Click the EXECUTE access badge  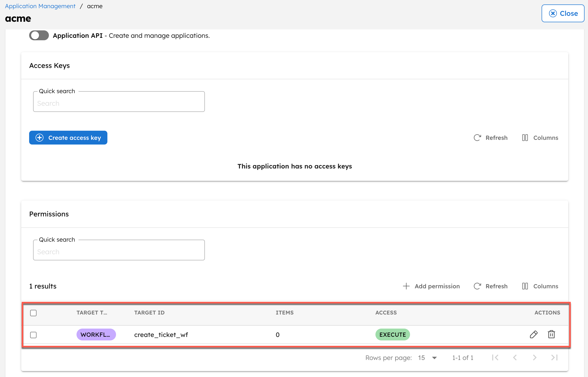click(392, 335)
